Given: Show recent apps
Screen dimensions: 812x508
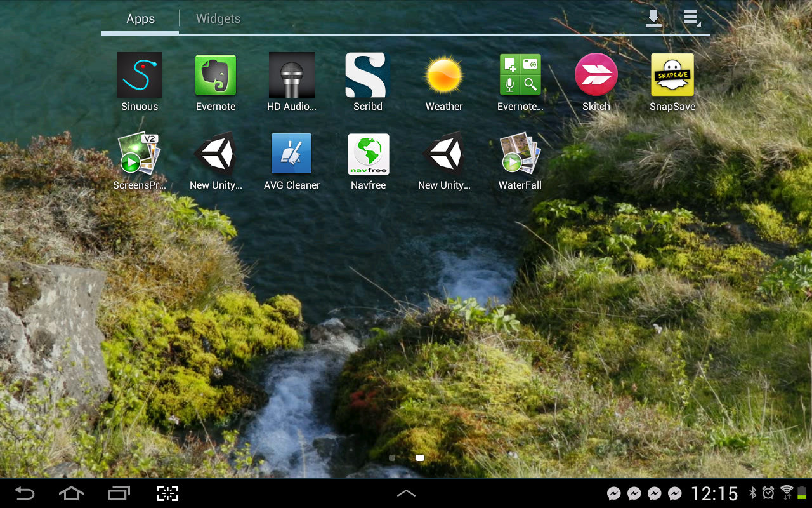Looking at the screenshot, I should tap(119, 493).
